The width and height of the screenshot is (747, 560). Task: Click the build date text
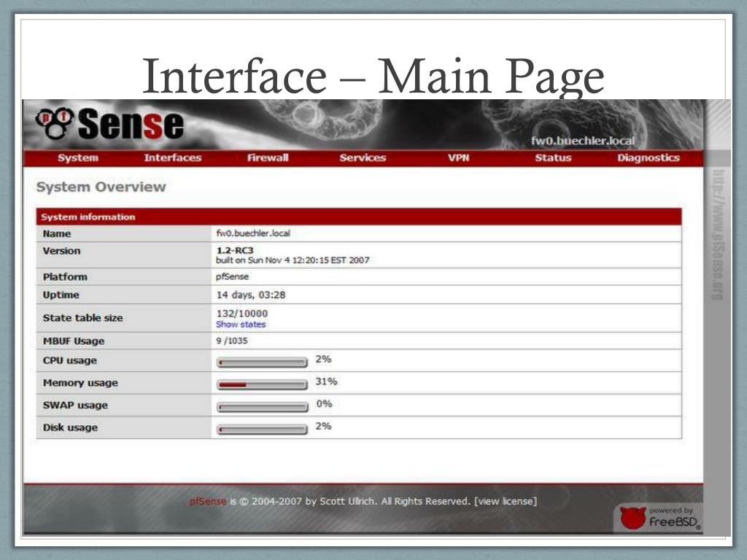click(x=293, y=260)
